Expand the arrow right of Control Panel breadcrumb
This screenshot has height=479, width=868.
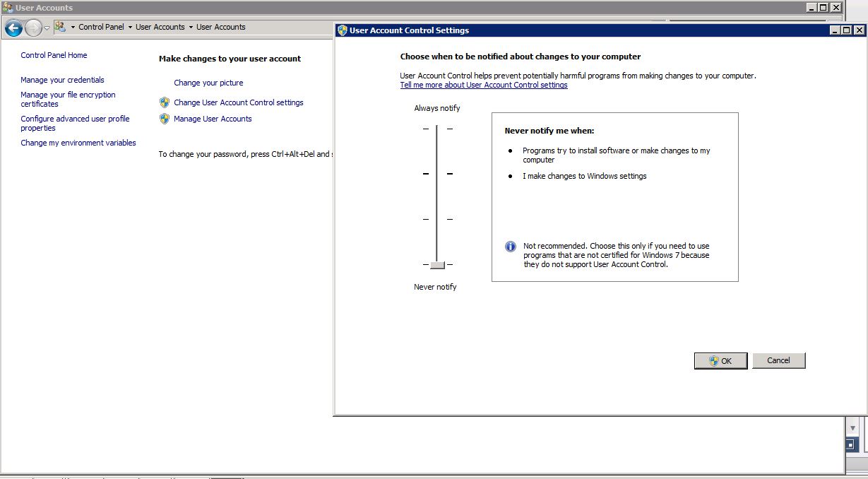[x=130, y=28]
